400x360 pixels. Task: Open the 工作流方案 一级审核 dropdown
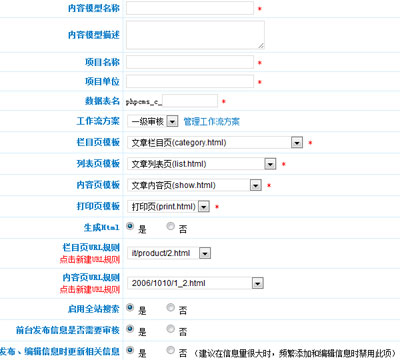point(153,121)
